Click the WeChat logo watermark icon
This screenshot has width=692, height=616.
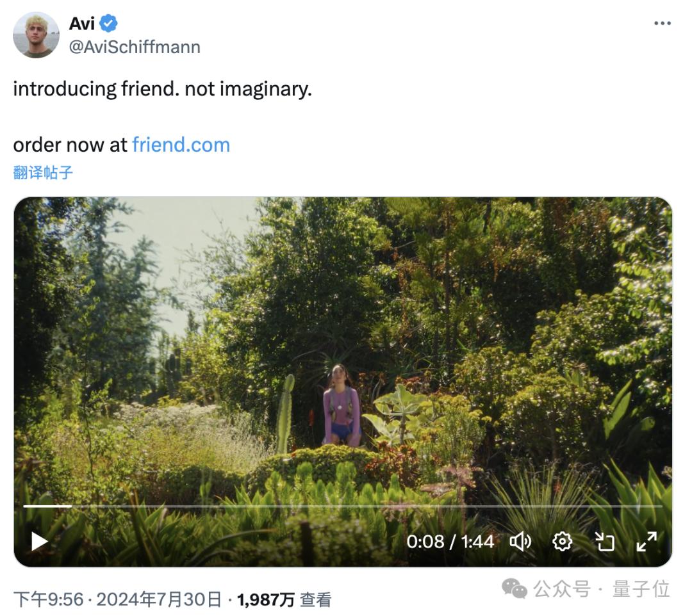514,588
